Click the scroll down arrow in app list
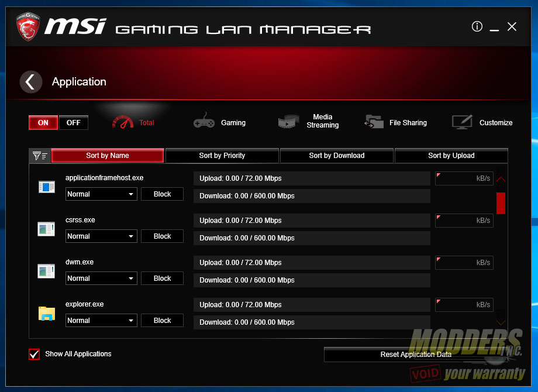This screenshot has width=538, height=392. click(501, 322)
